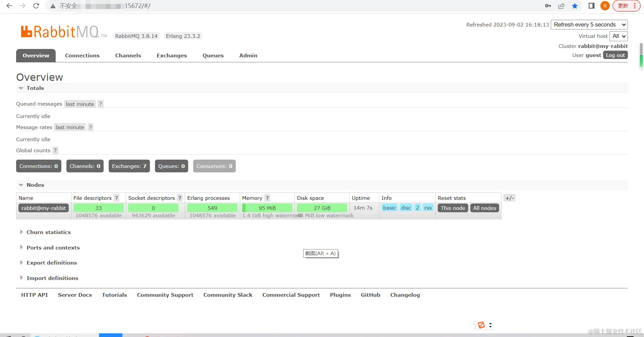Open the rabbit@my-rabbit node link

pyautogui.click(x=44, y=208)
